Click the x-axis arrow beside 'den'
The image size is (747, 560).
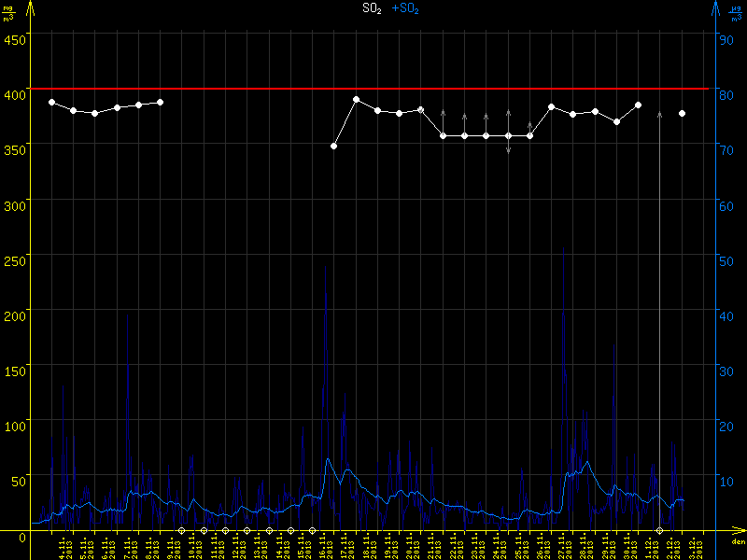[738, 530]
